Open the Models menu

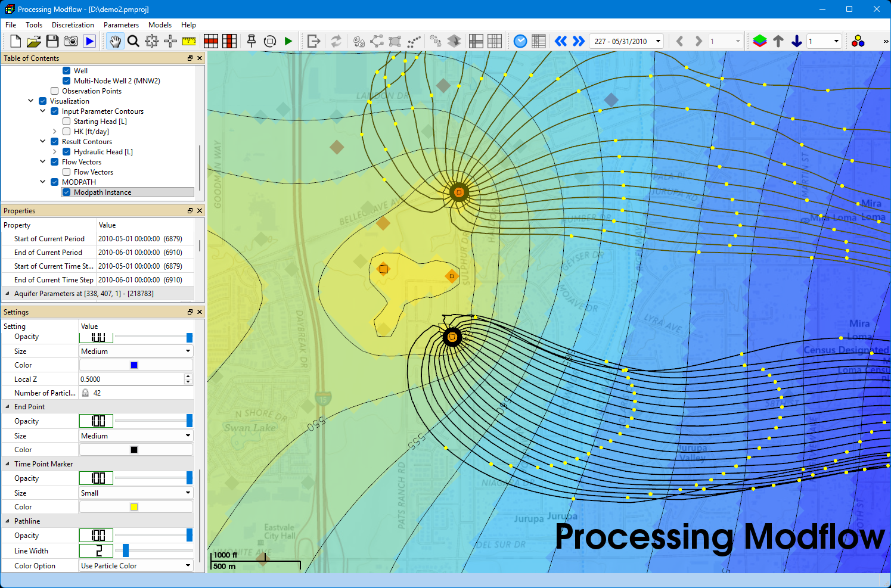tap(160, 25)
